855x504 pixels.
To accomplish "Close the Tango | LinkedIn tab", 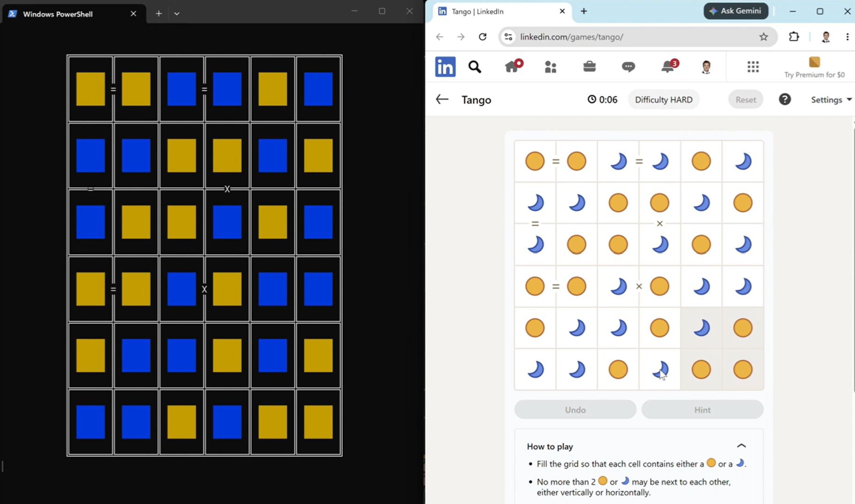I will [562, 11].
